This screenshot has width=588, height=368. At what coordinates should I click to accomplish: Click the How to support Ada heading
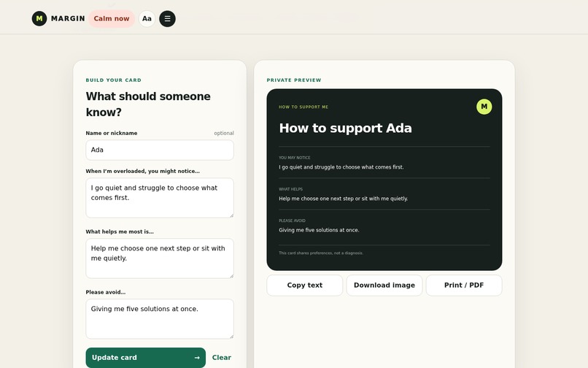345,128
